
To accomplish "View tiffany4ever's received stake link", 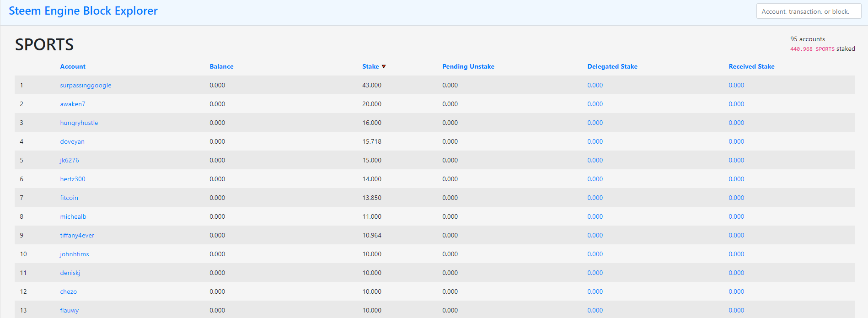I will [x=736, y=235].
